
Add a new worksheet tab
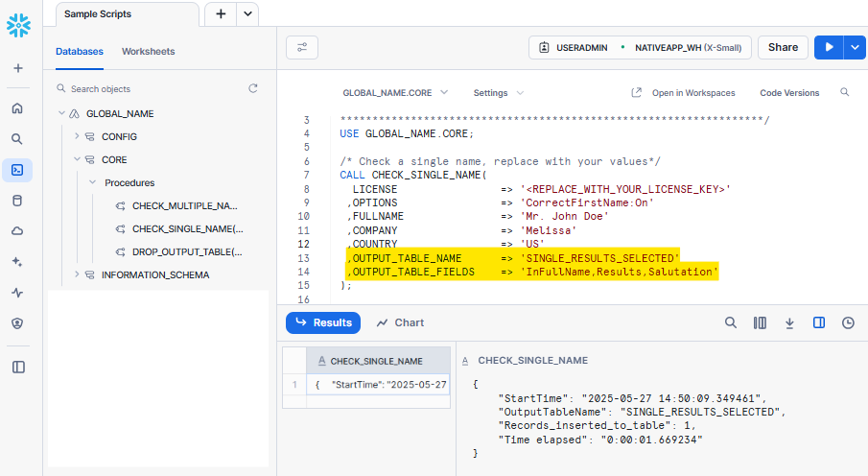pos(221,13)
